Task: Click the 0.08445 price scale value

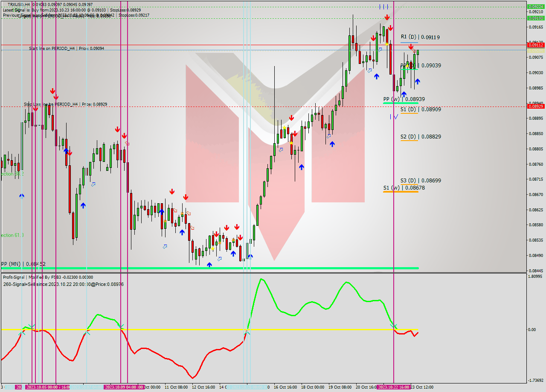Action: point(536,271)
